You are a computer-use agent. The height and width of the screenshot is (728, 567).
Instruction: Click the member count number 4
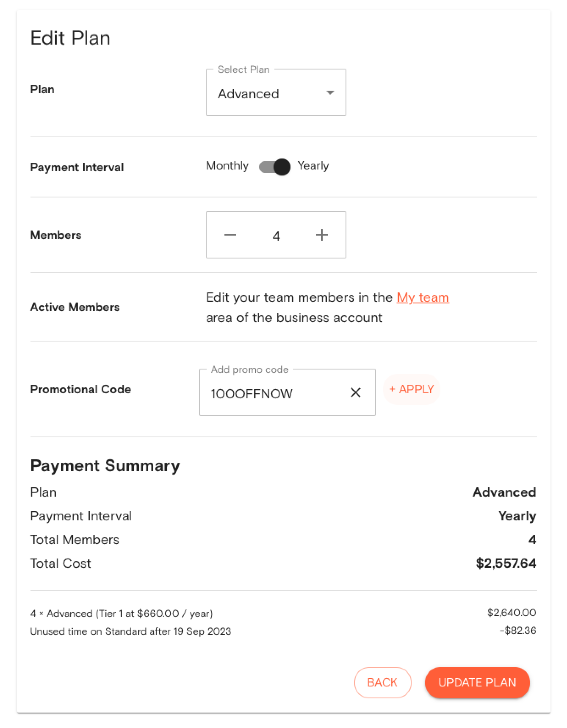click(x=276, y=236)
